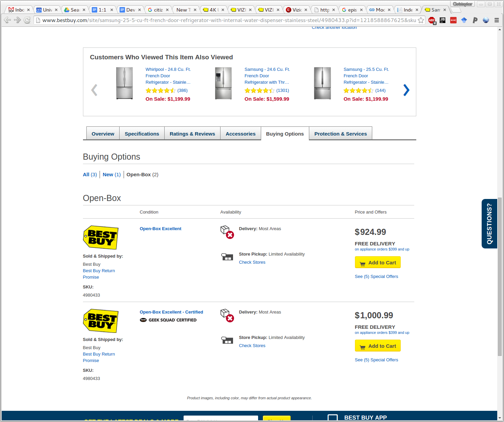Click delivery box icon for $924.99 offer
This screenshot has width=504, height=422.
tap(227, 232)
